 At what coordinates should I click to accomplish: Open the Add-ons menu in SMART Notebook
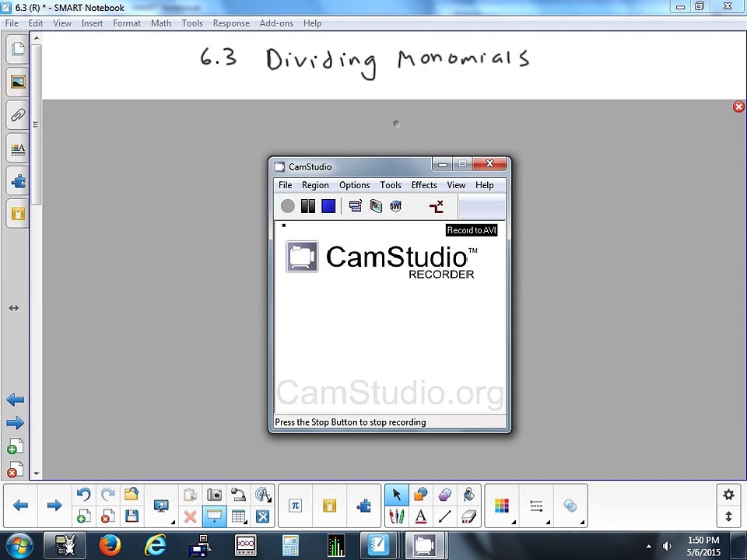[x=276, y=23]
